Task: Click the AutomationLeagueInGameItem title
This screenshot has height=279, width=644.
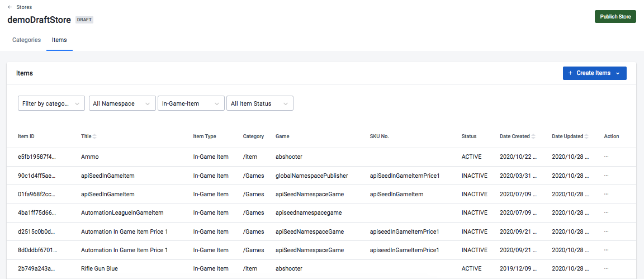Action: pos(122,212)
